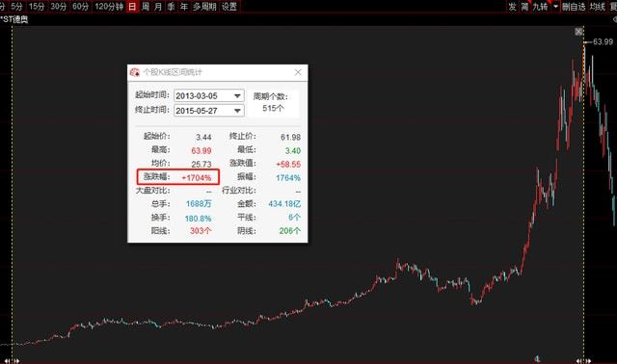This screenshot has height=364, width=617.
Task: Click the 简 toolbar icon
Action: pyautogui.click(x=524, y=7)
